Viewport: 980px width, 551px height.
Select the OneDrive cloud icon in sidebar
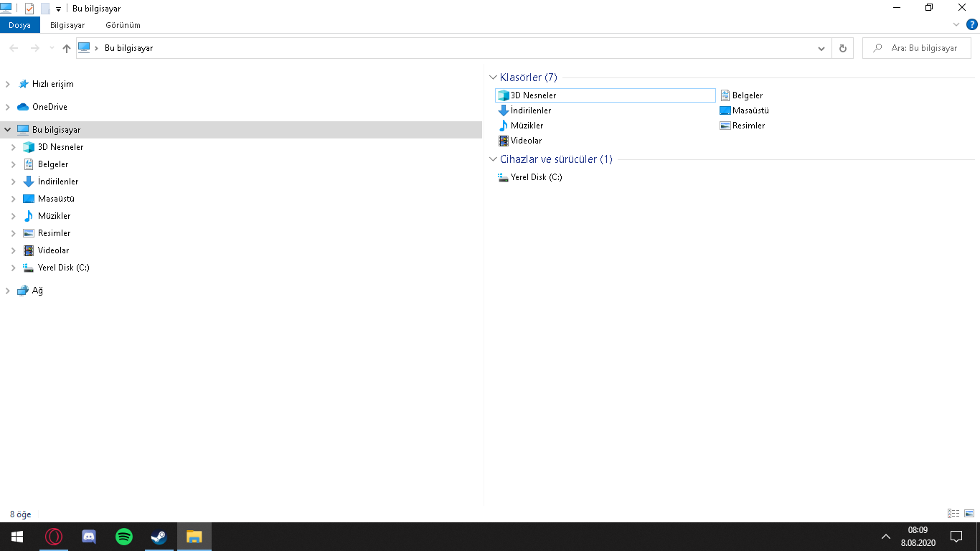point(23,107)
